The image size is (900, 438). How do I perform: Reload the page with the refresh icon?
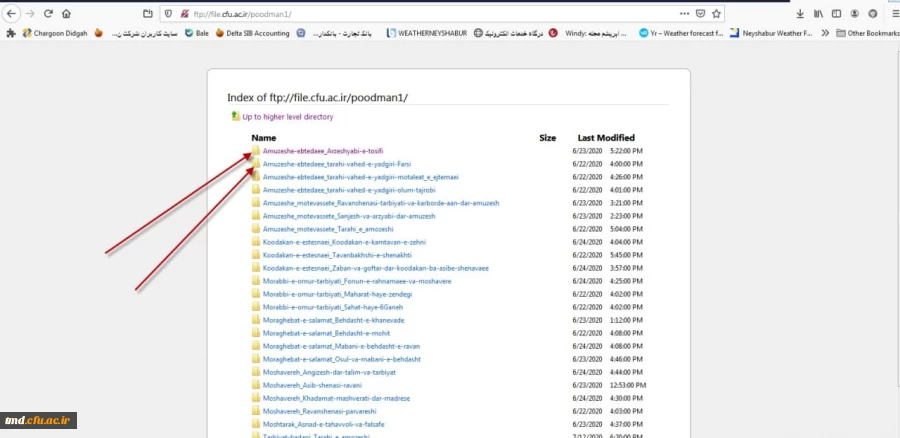[47, 14]
